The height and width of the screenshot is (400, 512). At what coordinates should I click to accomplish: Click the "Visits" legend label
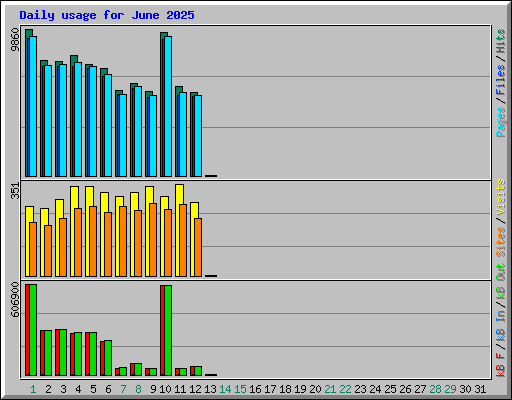click(501, 197)
